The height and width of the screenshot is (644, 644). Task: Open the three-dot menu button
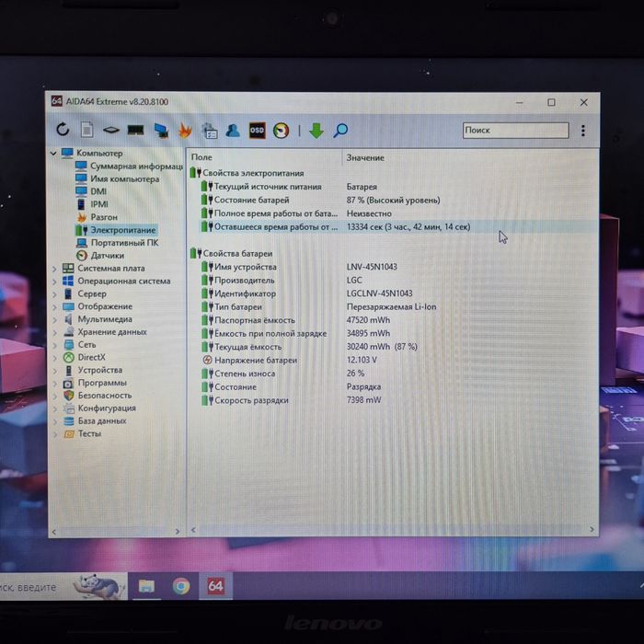tap(582, 131)
